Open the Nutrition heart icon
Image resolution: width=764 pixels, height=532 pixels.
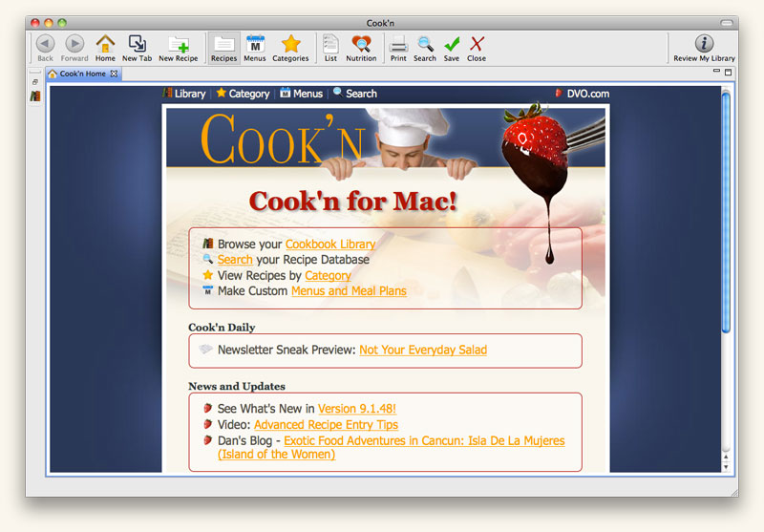click(x=361, y=48)
